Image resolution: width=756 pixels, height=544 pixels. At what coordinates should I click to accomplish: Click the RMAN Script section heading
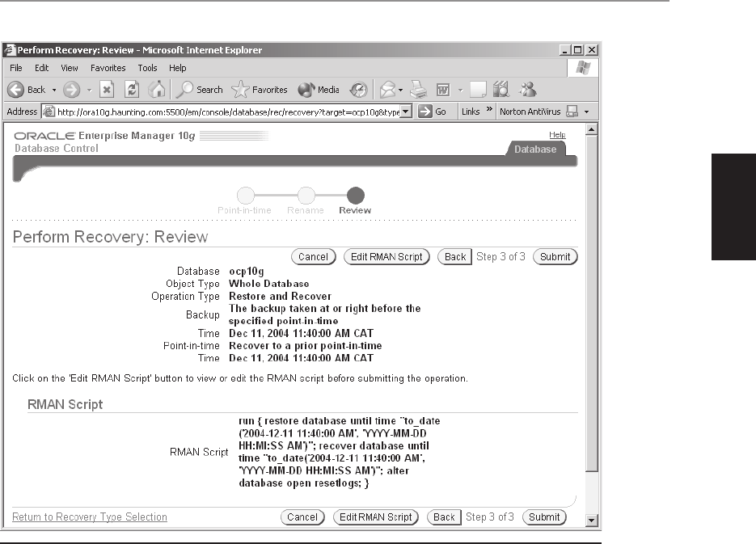[x=65, y=404]
